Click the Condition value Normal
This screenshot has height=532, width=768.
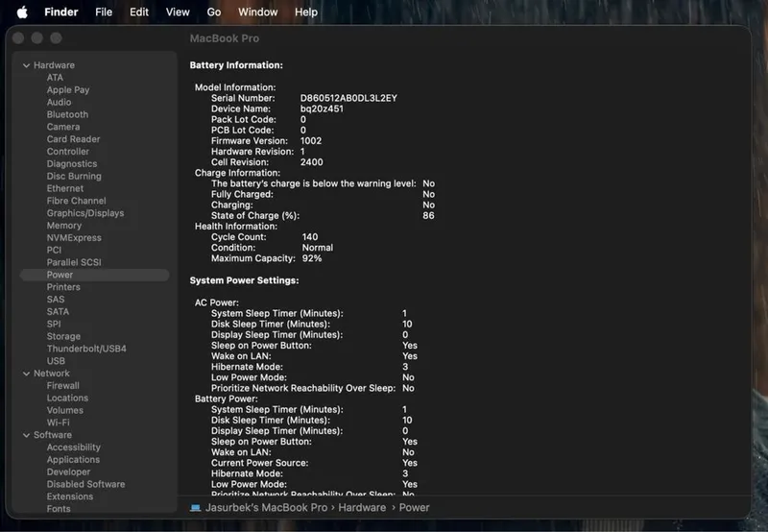point(318,248)
